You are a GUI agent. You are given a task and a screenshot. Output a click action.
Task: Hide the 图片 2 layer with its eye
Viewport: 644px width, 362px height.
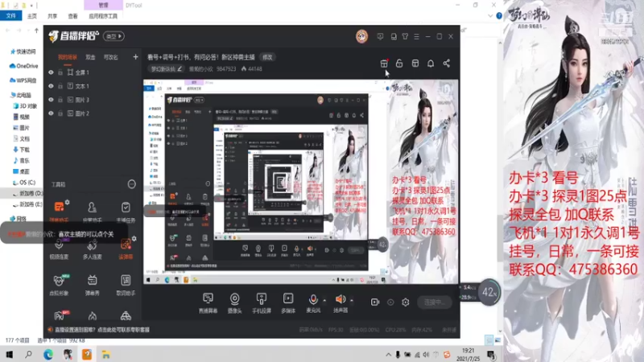pyautogui.click(x=51, y=113)
